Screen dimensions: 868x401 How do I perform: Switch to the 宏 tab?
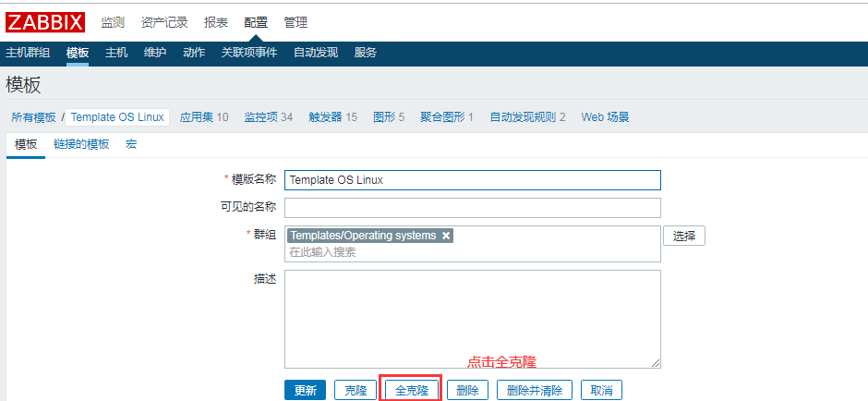pos(131,144)
